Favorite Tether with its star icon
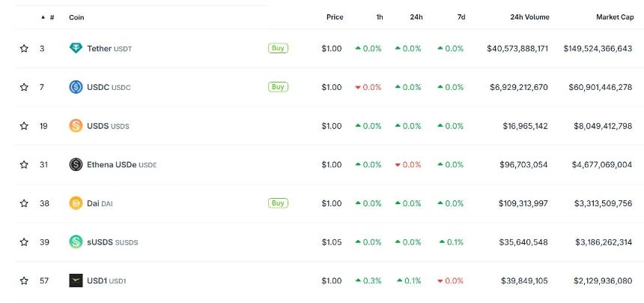644x303 pixels. (24, 49)
